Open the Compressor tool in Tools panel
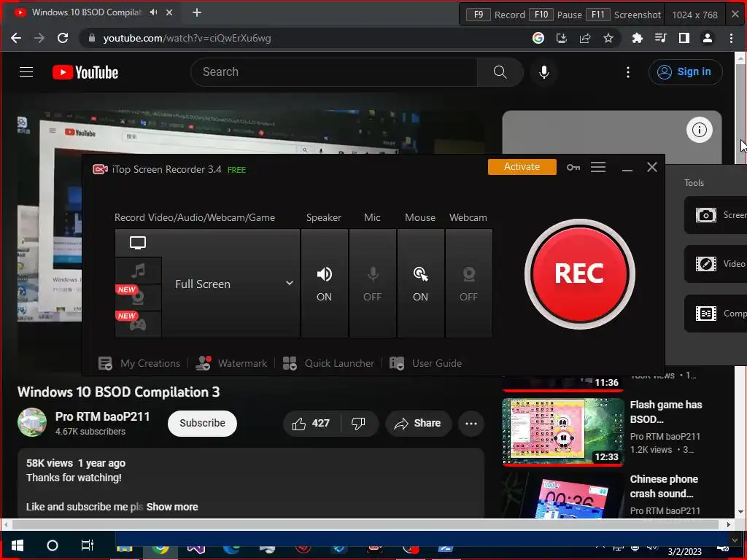This screenshot has height=560, width=747. 716,314
